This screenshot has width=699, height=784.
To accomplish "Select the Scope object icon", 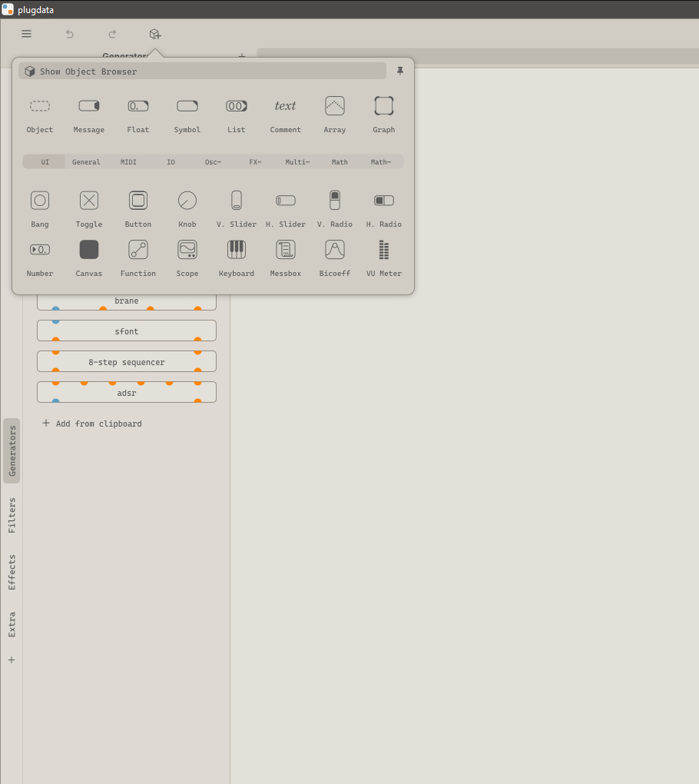I will tap(187, 251).
